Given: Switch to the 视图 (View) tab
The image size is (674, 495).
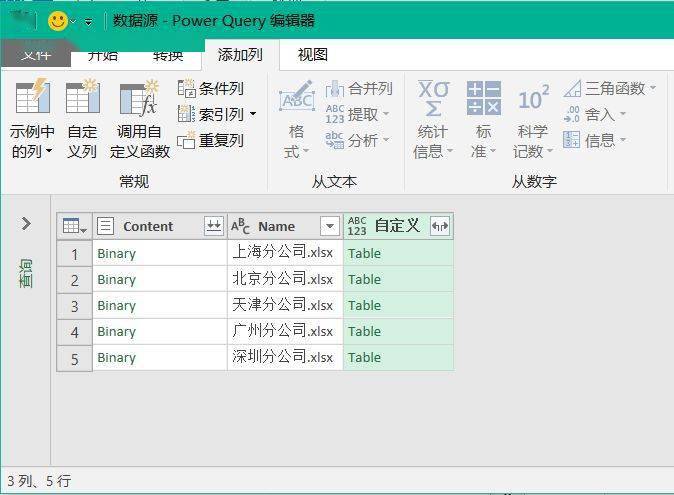Looking at the screenshot, I should point(312,55).
